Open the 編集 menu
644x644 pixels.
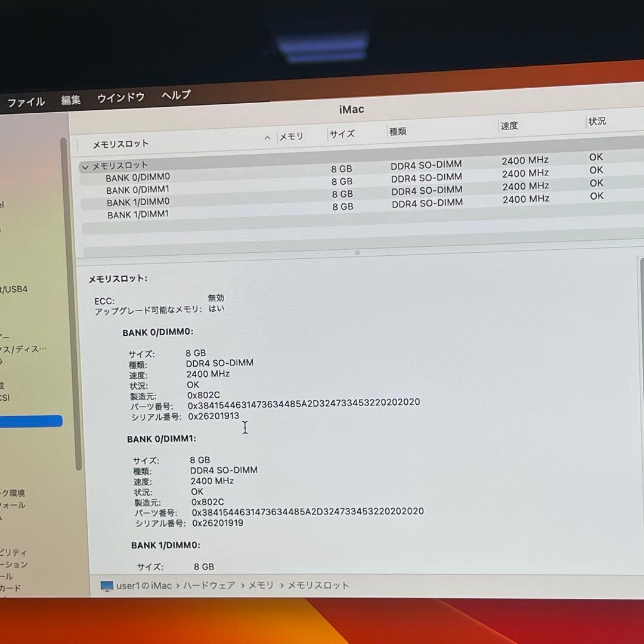(x=71, y=100)
